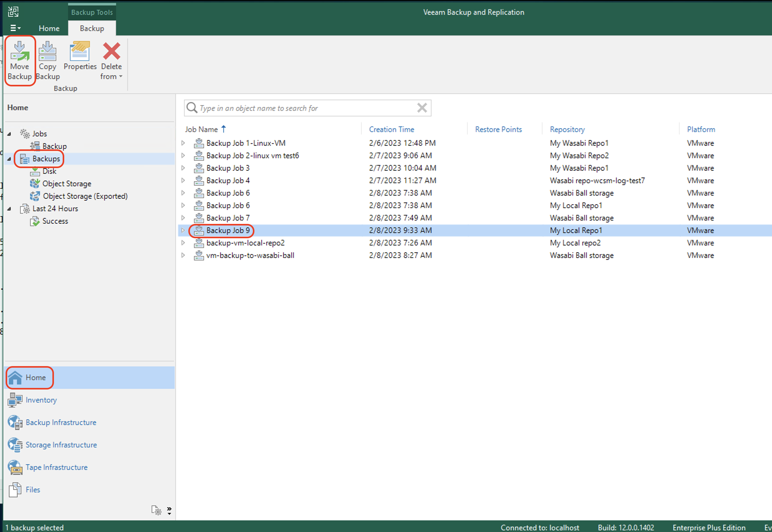772x532 pixels.
Task: Click the Backup Infrastructure globe icon
Action: click(15, 422)
